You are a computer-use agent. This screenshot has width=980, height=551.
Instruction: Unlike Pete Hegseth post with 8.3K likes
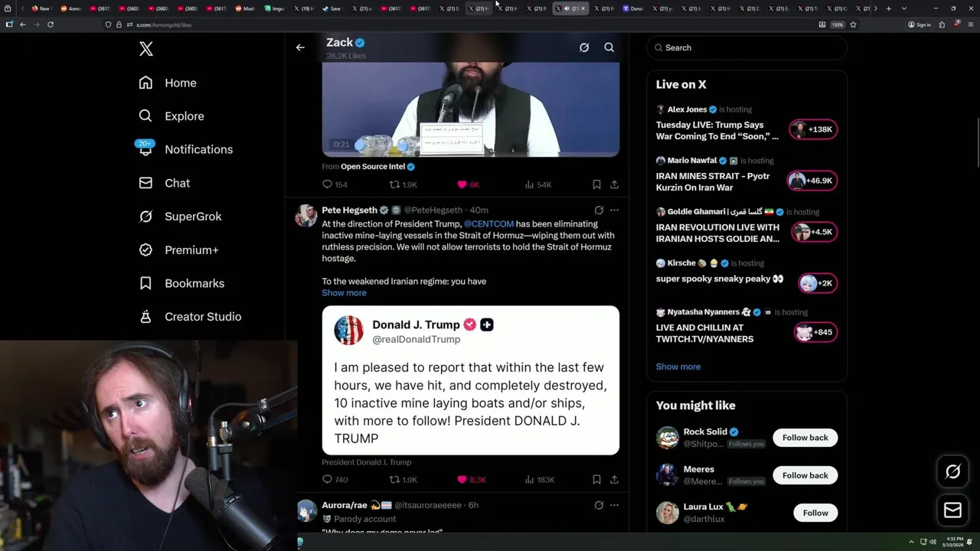(x=471, y=480)
